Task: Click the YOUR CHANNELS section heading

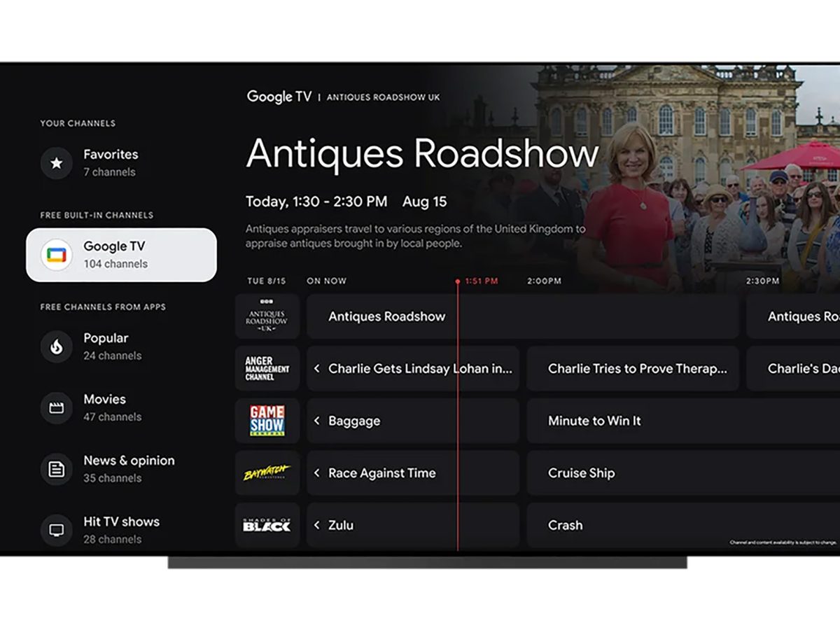Action: [78, 123]
